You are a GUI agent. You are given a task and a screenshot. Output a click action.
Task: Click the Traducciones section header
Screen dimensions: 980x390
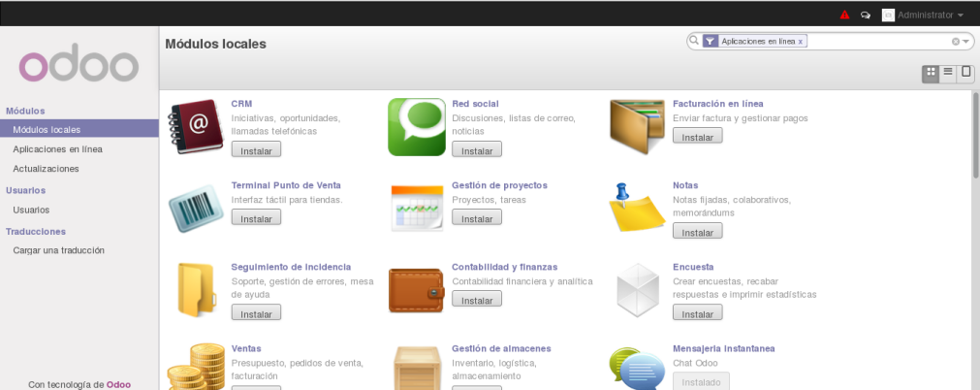click(x=36, y=232)
